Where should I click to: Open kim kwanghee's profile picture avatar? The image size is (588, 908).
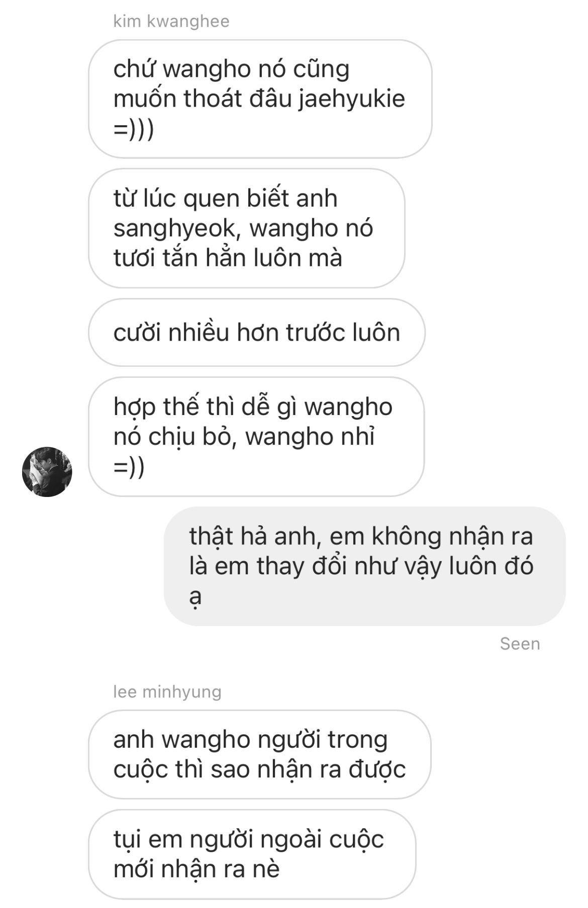[47, 471]
